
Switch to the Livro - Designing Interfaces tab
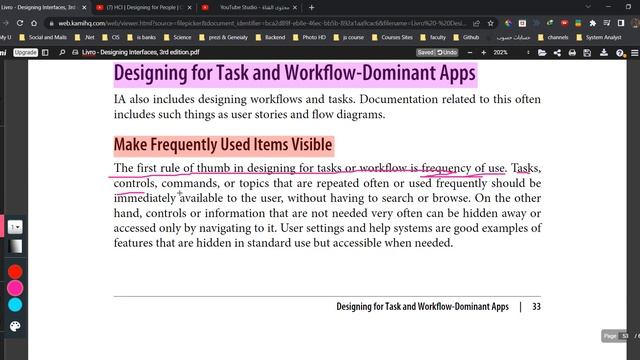click(43, 7)
